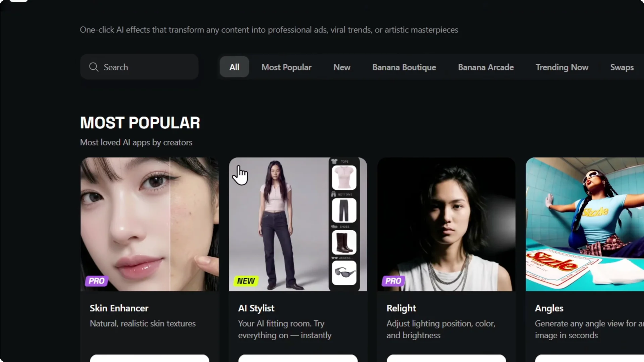Switch to Trending Now tab
The width and height of the screenshot is (644, 362).
click(x=562, y=67)
